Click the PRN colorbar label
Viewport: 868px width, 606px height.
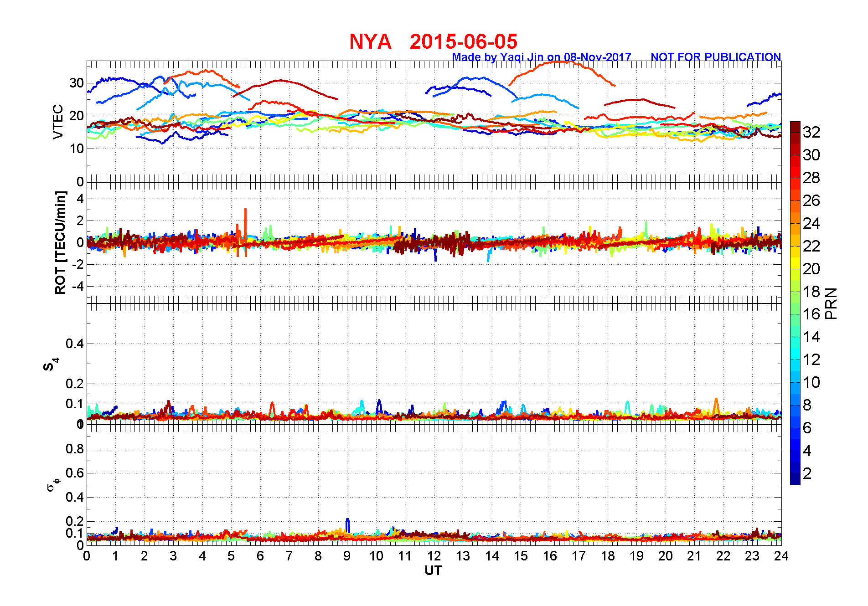831,303
